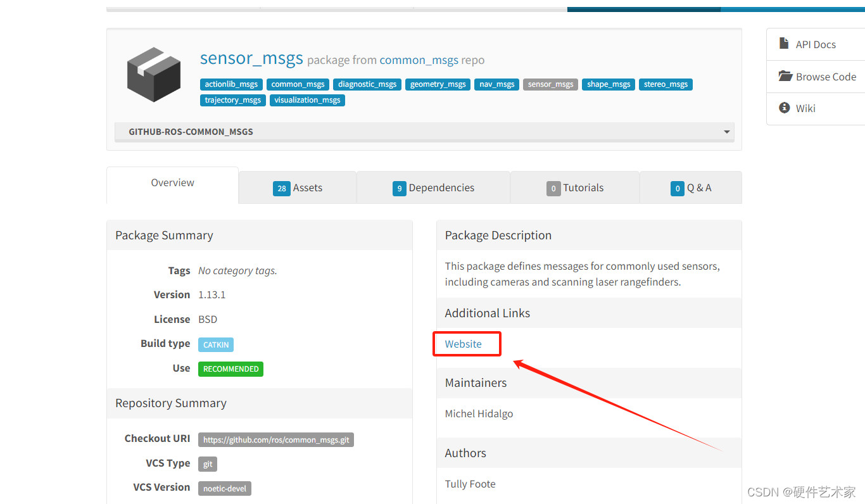Viewport: 865px width, 504px height.
Task: Open the common_msgs repo link in heading
Action: [419, 60]
